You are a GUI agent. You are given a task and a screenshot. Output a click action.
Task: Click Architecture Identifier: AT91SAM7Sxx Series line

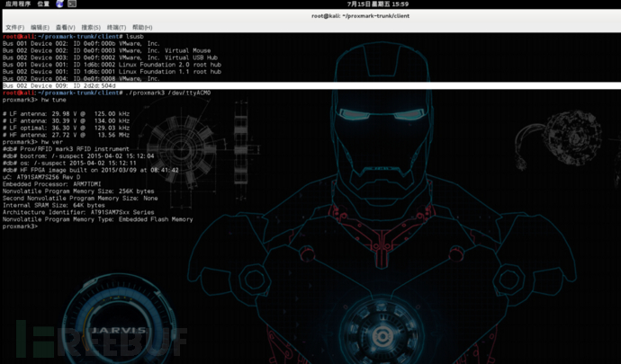(78, 212)
